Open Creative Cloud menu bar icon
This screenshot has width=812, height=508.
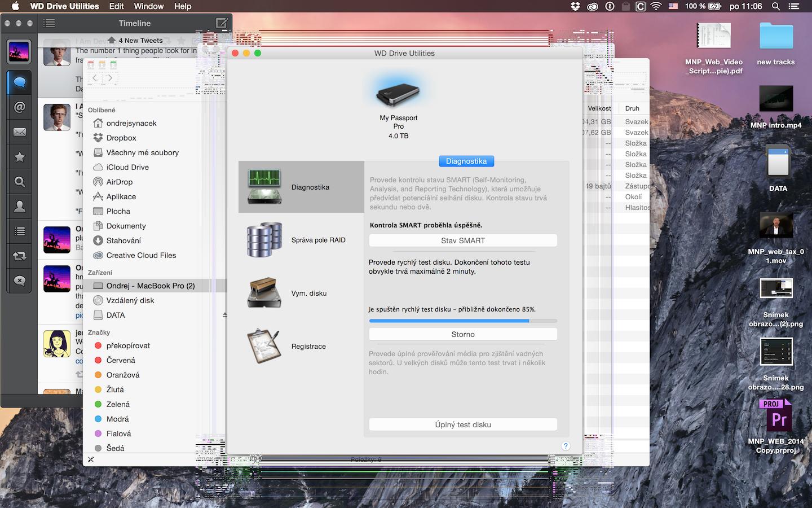tap(592, 6)
